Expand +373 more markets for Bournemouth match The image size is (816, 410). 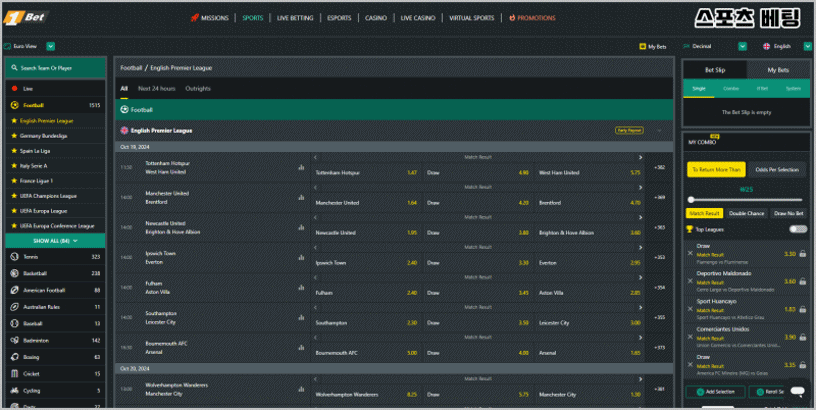(659, 348)
